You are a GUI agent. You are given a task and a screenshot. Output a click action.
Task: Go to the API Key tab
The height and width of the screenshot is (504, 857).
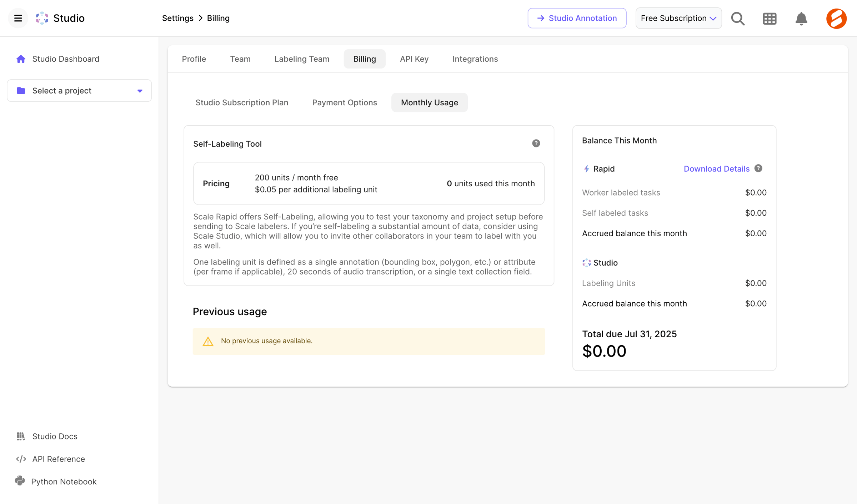[414, 59]
